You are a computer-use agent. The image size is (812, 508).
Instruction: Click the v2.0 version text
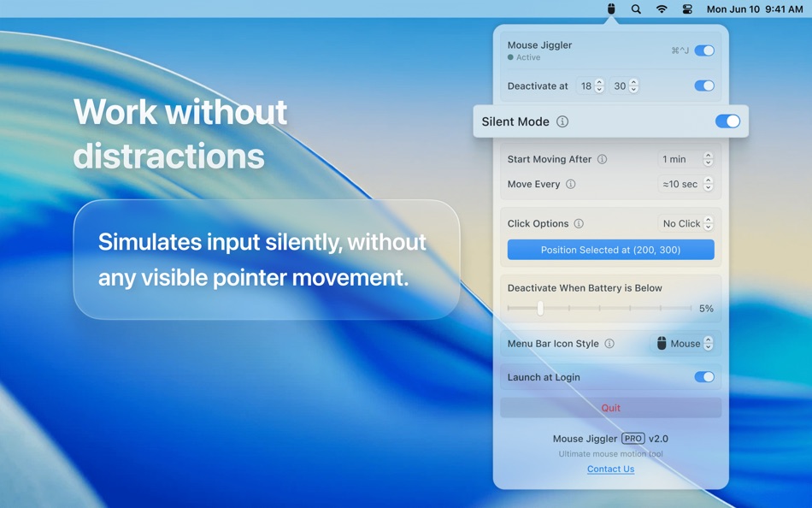tap(658, 439)
